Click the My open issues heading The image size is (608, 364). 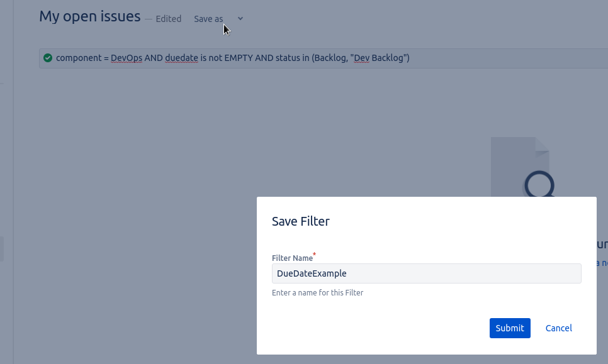tap(90, 16)
